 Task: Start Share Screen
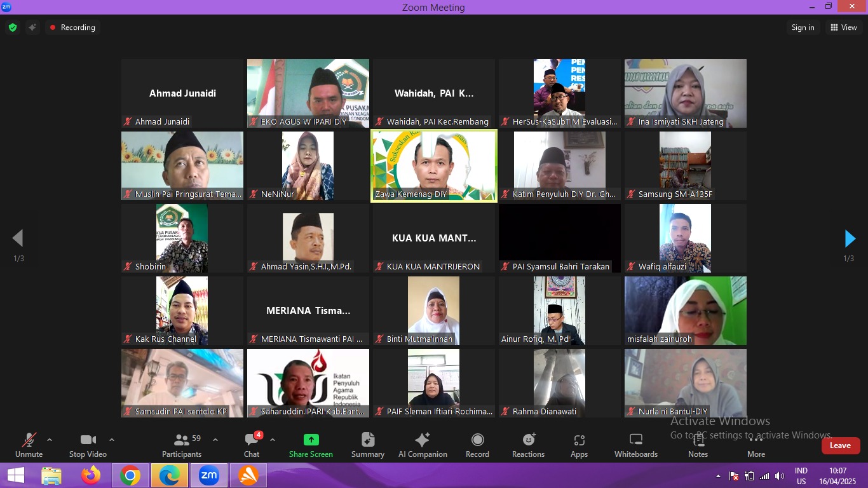coord(311,445)
